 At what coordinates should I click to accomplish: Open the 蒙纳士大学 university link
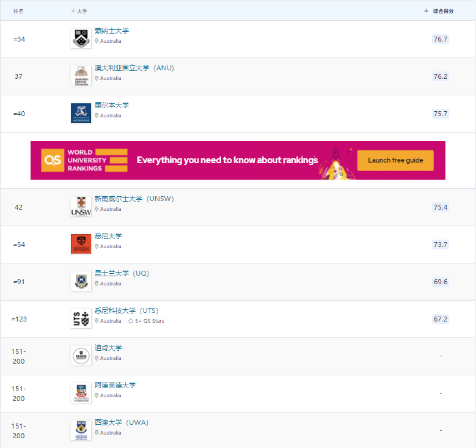(112, 31)
